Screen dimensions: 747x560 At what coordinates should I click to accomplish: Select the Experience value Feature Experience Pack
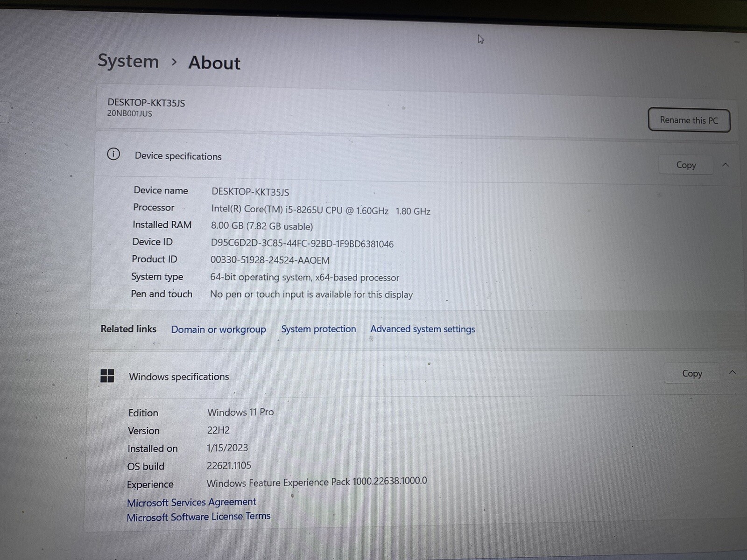click(317, 482)
